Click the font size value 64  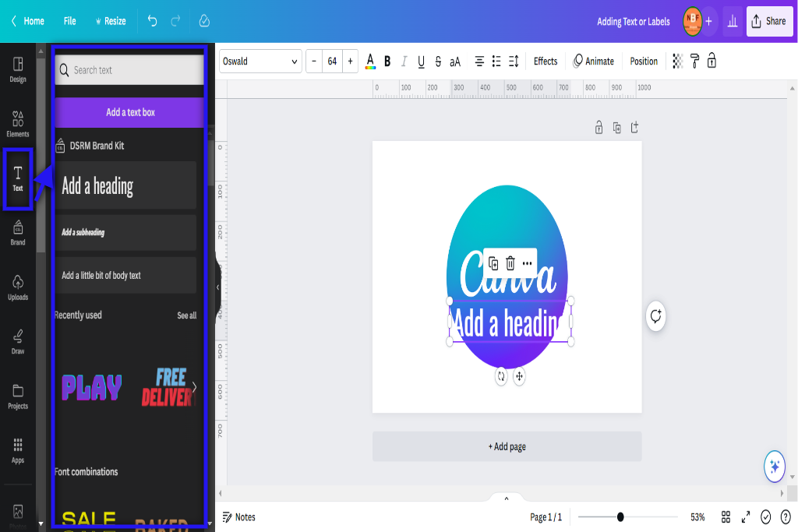tap(332, 61)
